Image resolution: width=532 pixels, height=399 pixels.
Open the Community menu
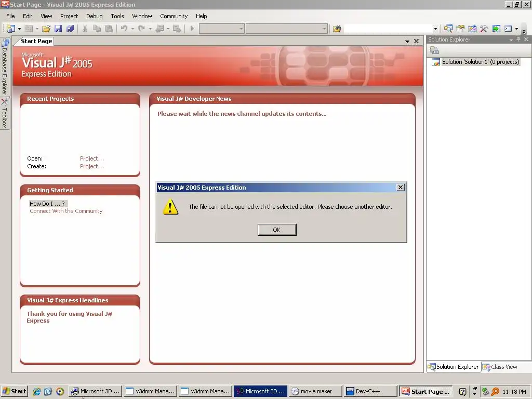(x=174, y=16)
